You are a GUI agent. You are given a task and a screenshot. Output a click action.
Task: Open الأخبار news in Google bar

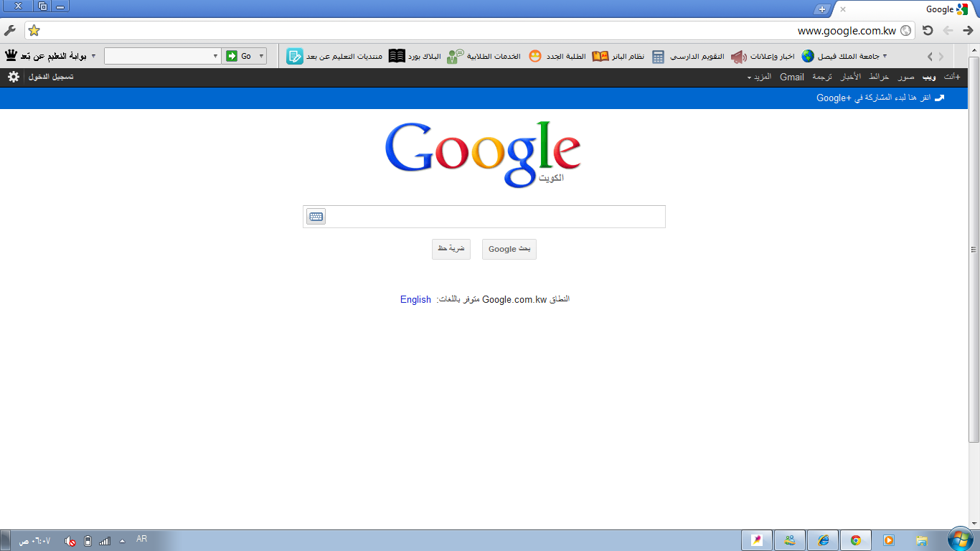coord(850,77)
